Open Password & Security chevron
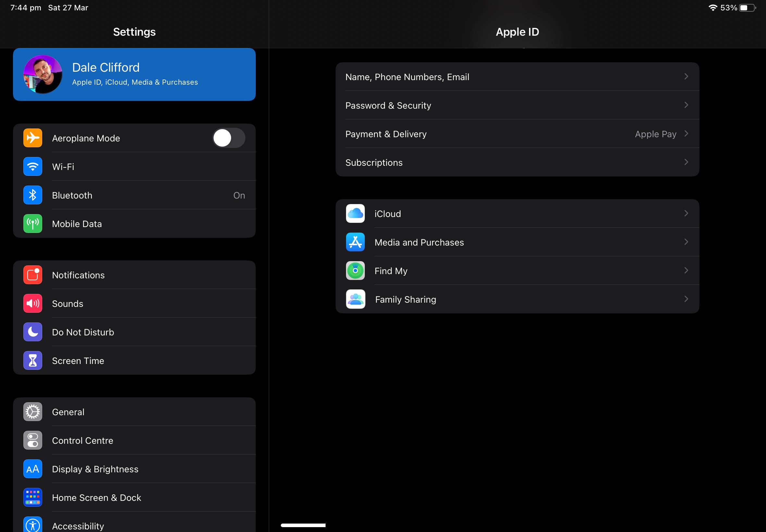This screenshot has height=532, width=766. pos(686,105)
